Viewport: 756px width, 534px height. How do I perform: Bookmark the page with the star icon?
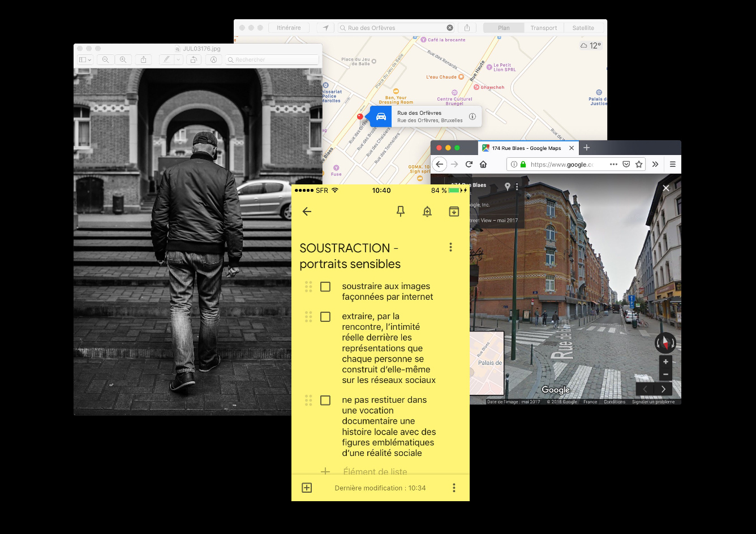coord(639,164)
